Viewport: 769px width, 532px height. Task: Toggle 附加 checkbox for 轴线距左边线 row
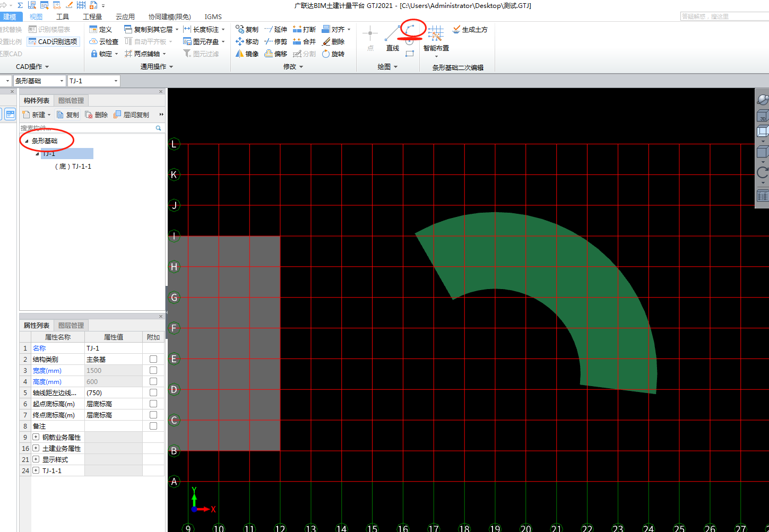153,393
